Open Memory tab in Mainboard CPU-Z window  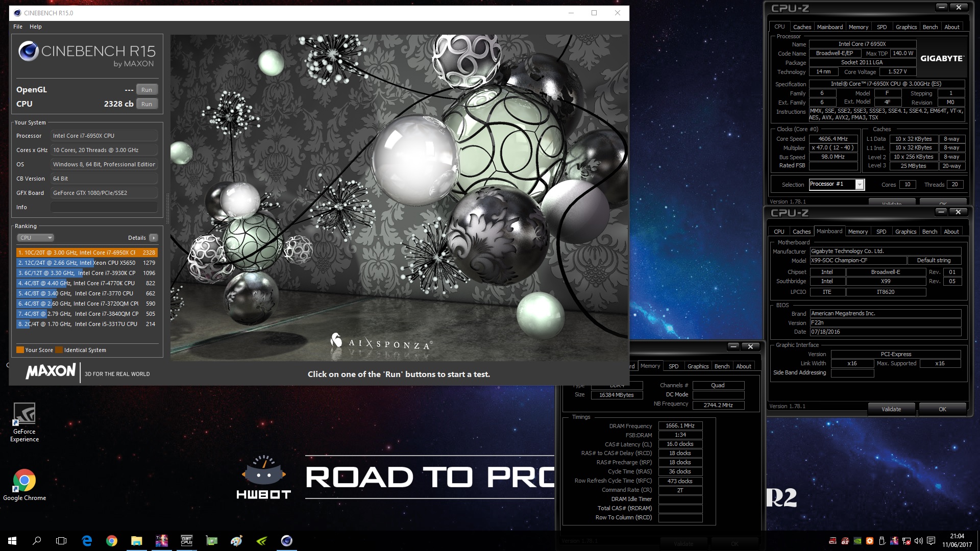[858, 232]
